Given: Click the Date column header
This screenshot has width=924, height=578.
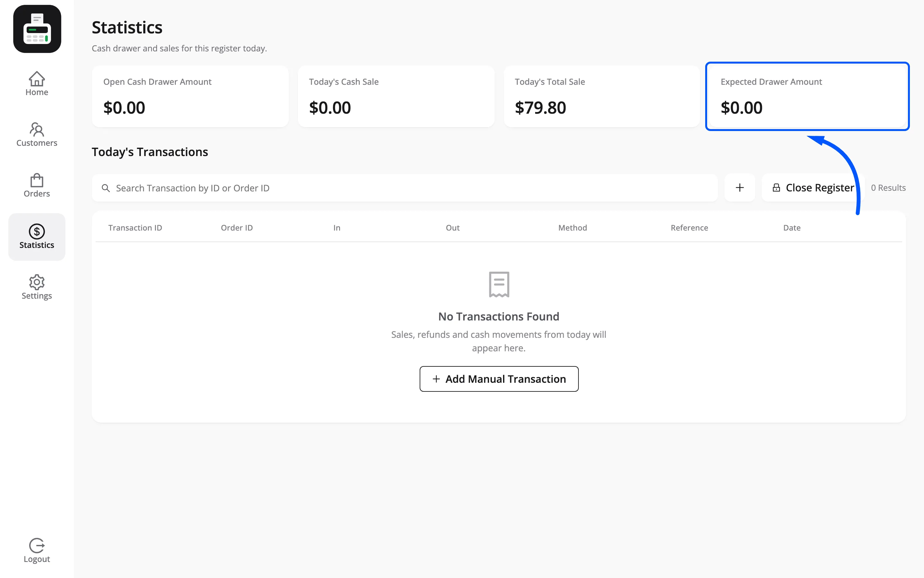Looking at the screenshot, I should [x=792, y=228].
